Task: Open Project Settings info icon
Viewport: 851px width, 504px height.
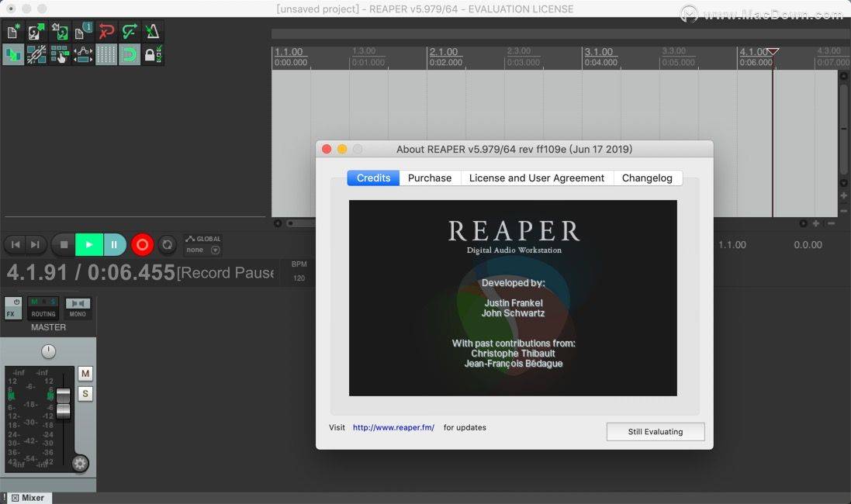Action: click(x=83, y=32)
